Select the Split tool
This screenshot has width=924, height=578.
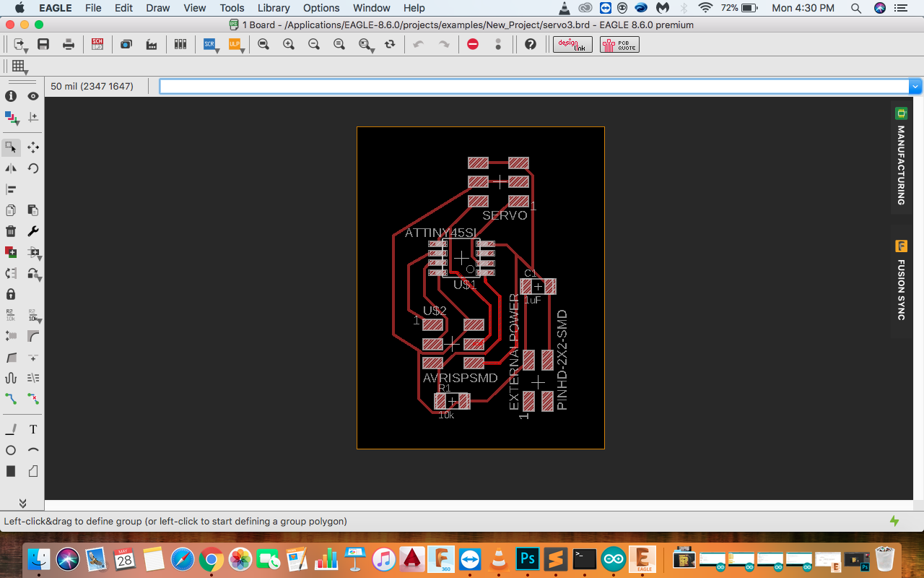[11, 357]
